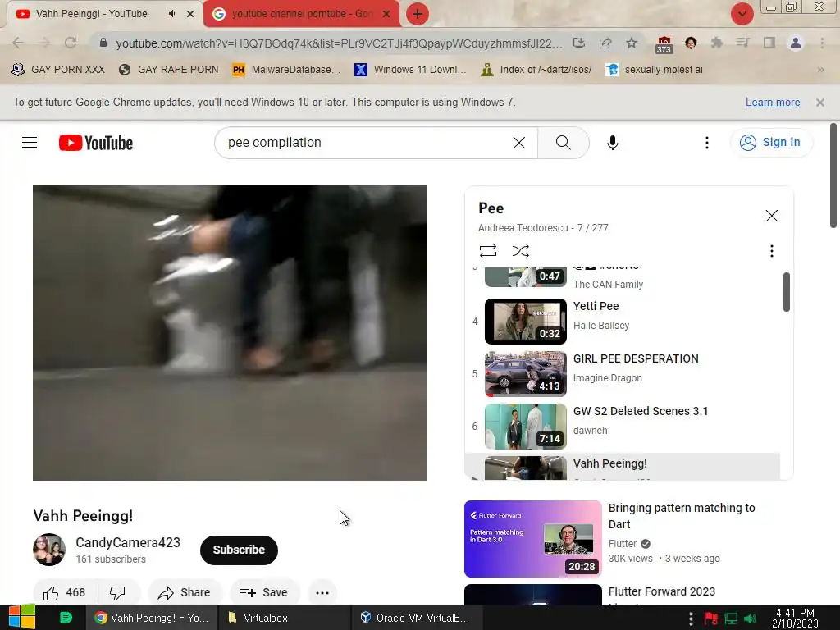840x630 pixels.
Task: Like this video
Action: click(65, 592)
